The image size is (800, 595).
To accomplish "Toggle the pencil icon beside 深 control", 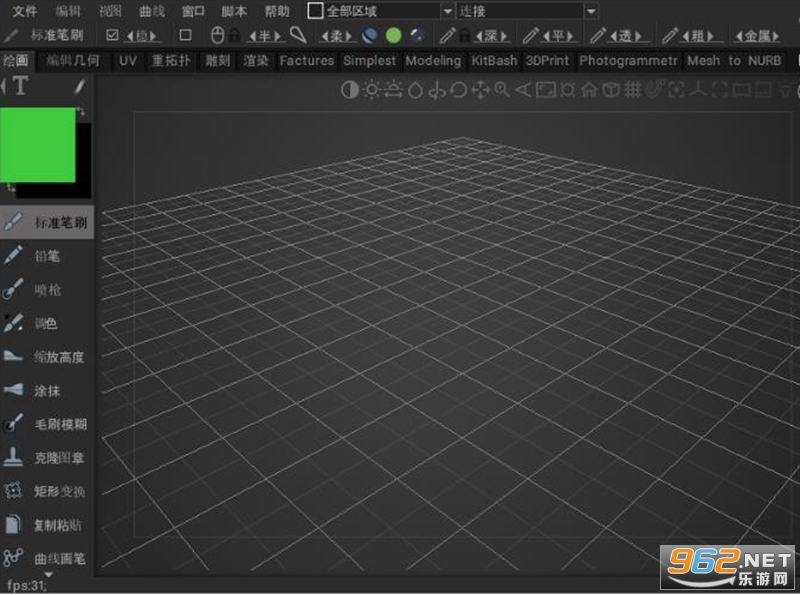I will (447, 35).
